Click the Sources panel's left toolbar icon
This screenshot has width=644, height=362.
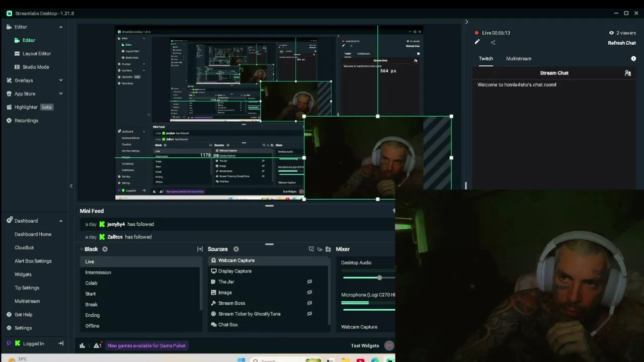point(311,249)
